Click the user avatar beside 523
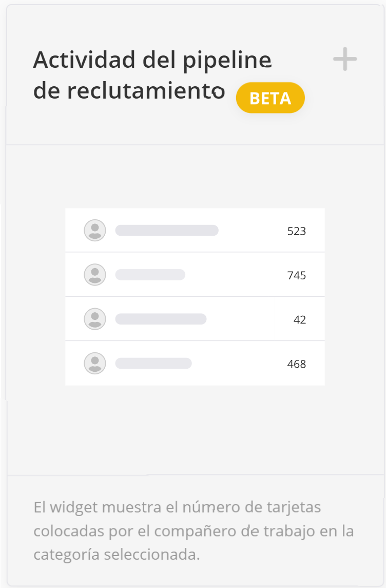The width and height of the screenshot is (386, 588). click(95, 231)
